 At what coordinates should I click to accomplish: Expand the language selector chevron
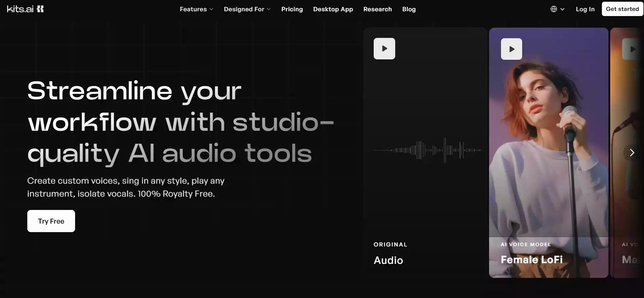coord(562,9)
